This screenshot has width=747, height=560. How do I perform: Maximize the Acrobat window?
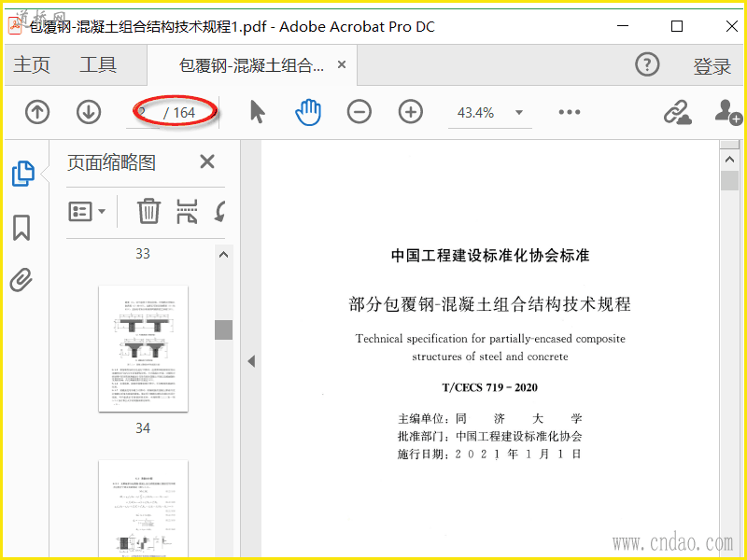point(677,26)
